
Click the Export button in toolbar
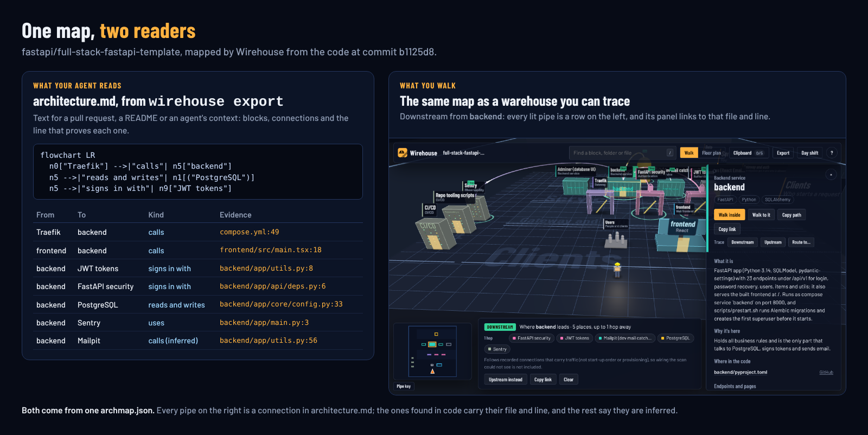(x=783, y=153)
